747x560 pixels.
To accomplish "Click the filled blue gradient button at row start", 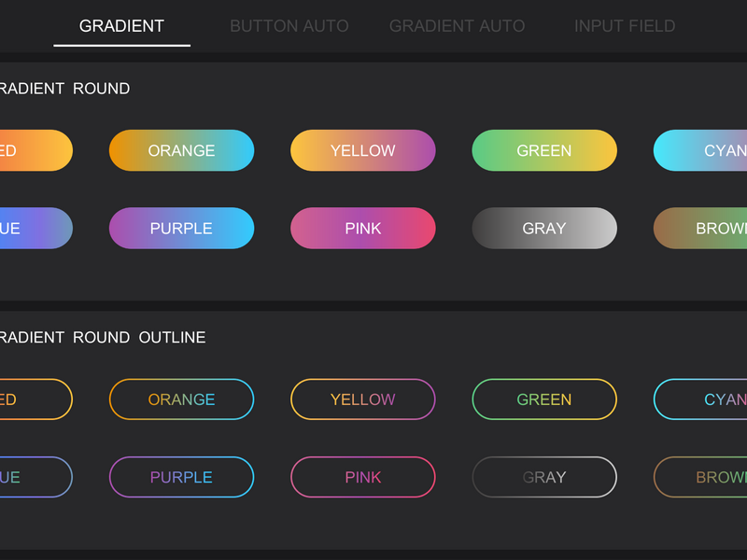I will point(36,228).
